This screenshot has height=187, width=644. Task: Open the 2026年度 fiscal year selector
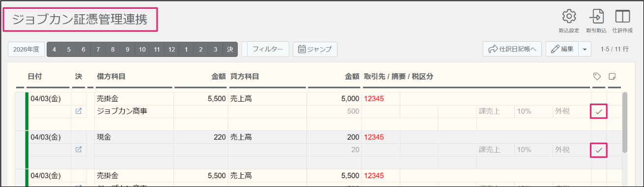coord(26,49)
